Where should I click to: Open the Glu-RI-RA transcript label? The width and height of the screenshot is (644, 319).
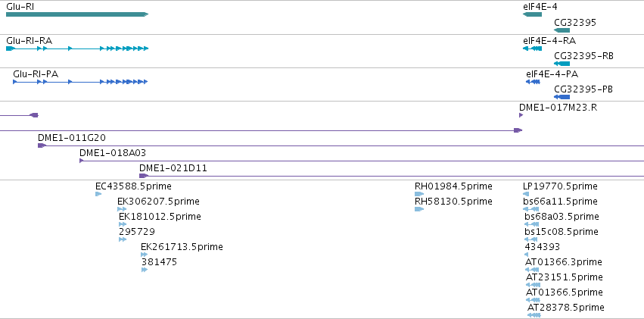point(30,40)
